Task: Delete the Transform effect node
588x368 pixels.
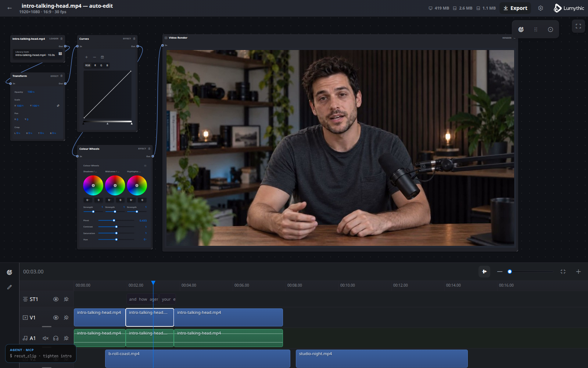Action: click(61, 76)
